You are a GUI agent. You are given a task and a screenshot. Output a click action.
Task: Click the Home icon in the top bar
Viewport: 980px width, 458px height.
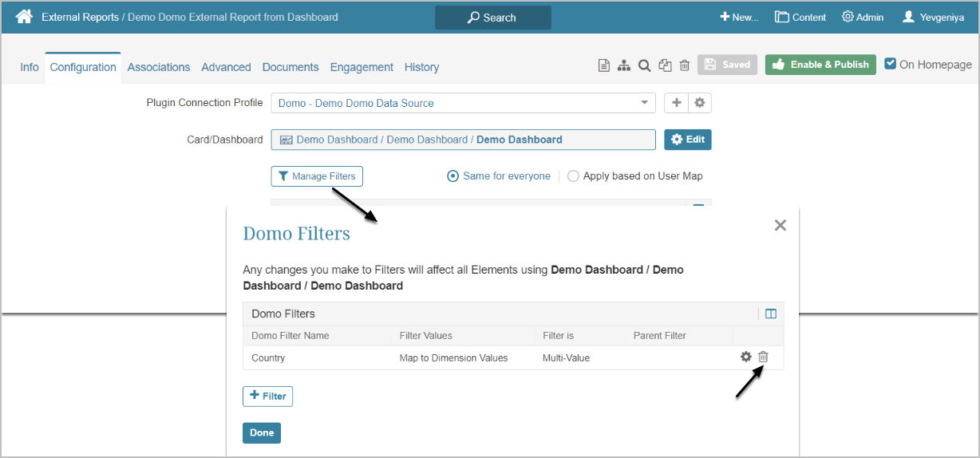[x=24, y=17]
